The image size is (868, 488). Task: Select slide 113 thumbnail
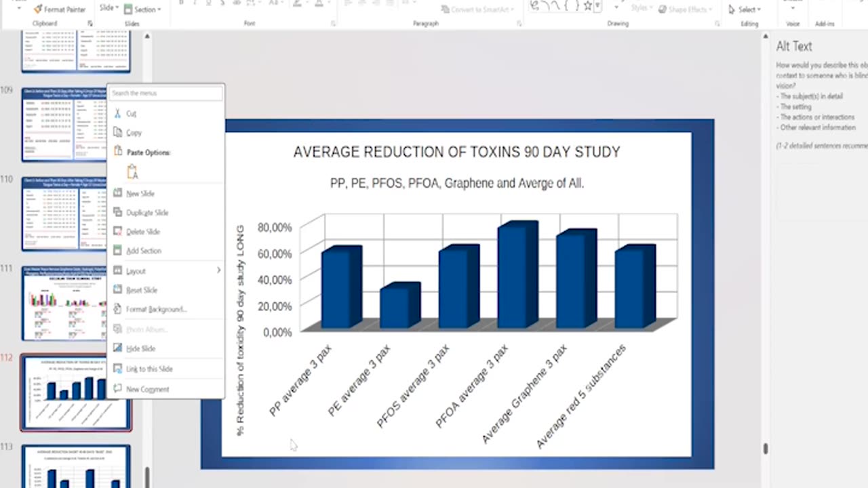(x=75, y=466)
